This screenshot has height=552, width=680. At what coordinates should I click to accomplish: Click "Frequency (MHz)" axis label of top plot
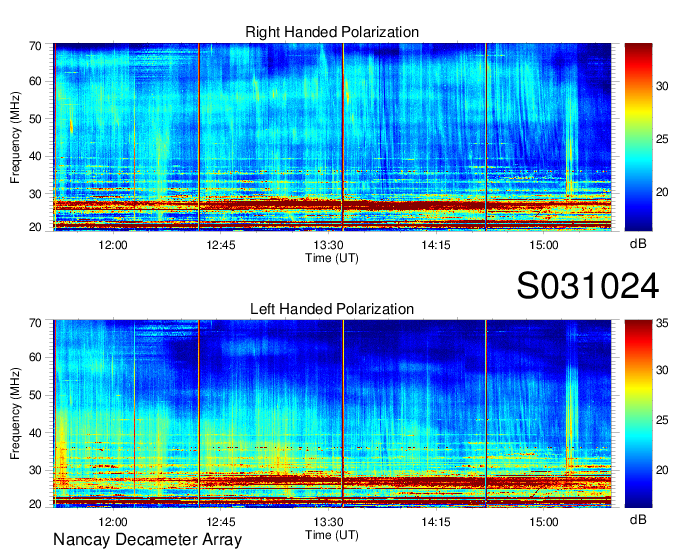coord(15,137)
